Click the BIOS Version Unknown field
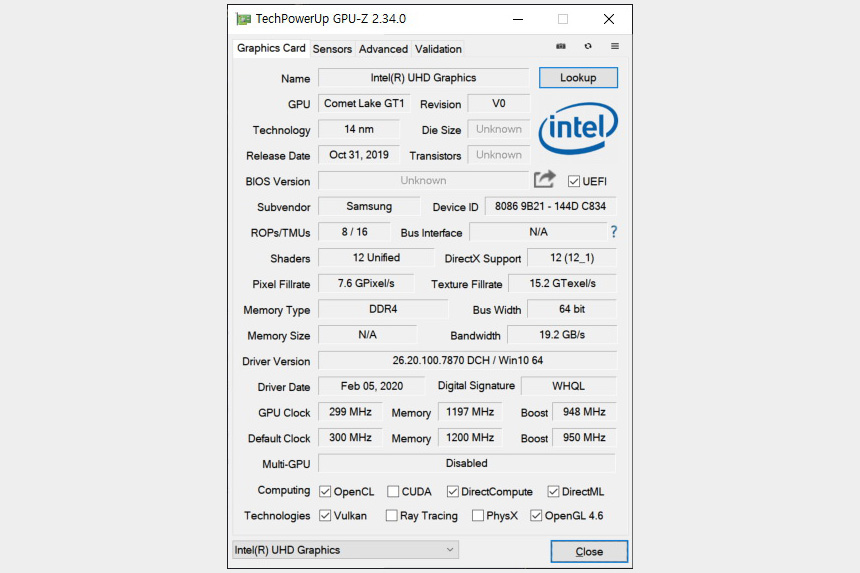Screen dimensions: 860x573 [423, 180]
